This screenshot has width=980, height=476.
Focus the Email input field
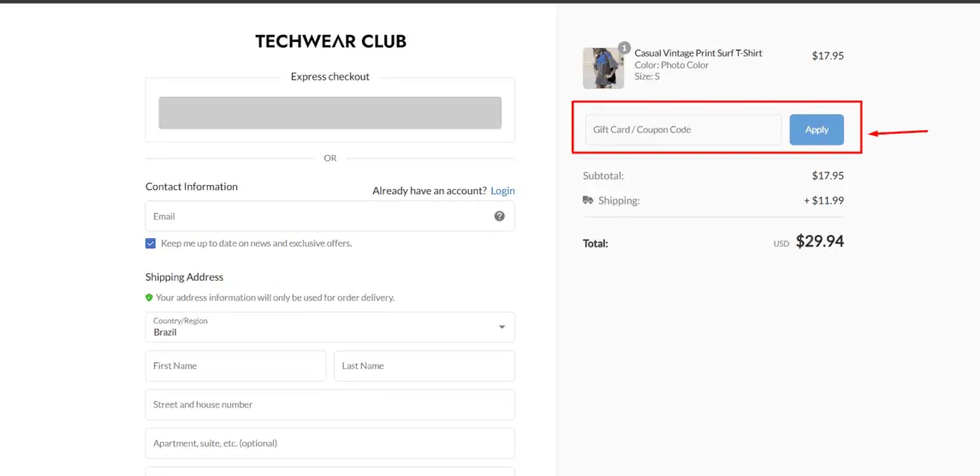point(330,217)
